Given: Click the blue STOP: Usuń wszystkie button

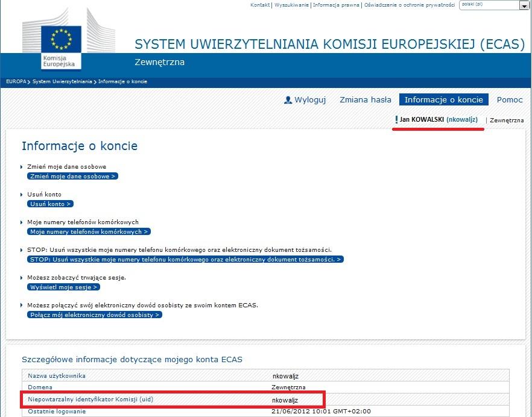Looking at the screenshot, I should [185, 259].
